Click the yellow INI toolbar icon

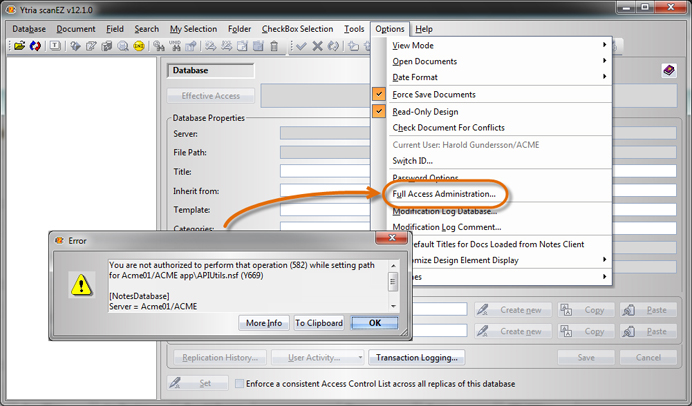point(139,46)
